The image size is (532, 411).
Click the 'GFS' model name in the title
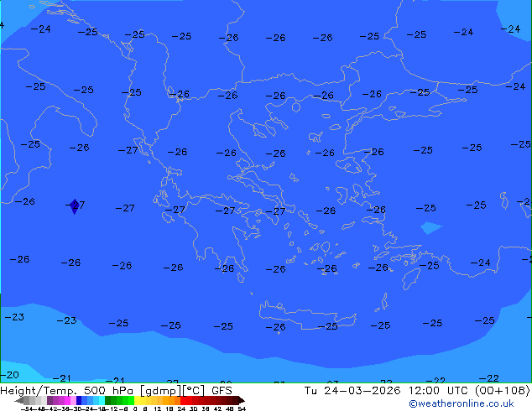coord(222,391)
